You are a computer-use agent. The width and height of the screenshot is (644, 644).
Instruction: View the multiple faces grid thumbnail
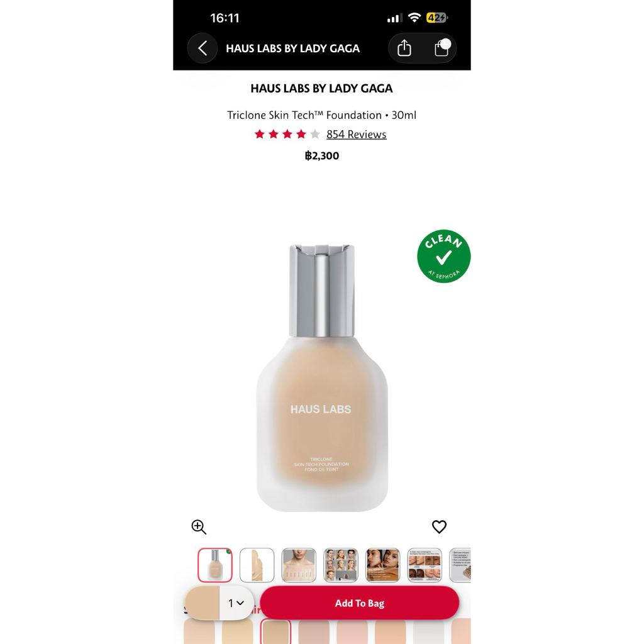click(340, 565)
